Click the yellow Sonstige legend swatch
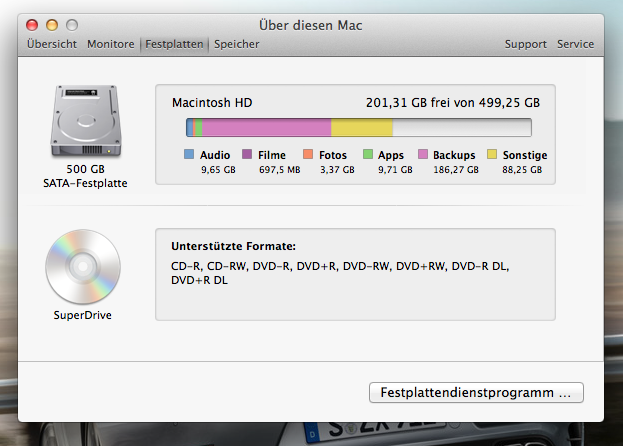The height and width of the screenshot is (446, 623). pyautogui.click(x=492, y=154)
